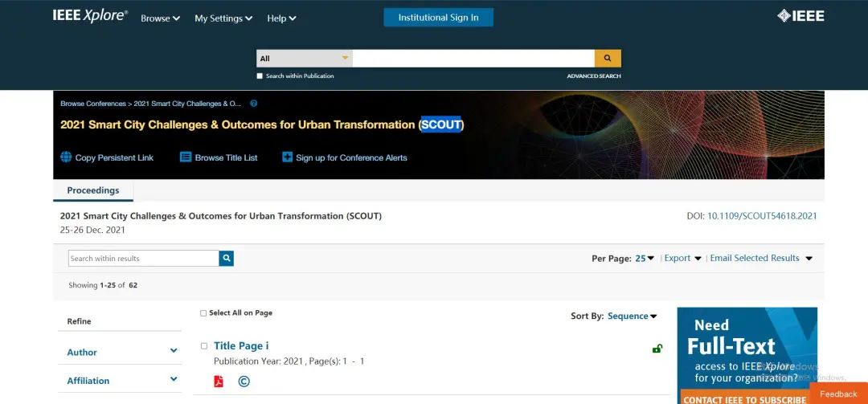Click the plus icon for conference alerts

click(287, 157)
